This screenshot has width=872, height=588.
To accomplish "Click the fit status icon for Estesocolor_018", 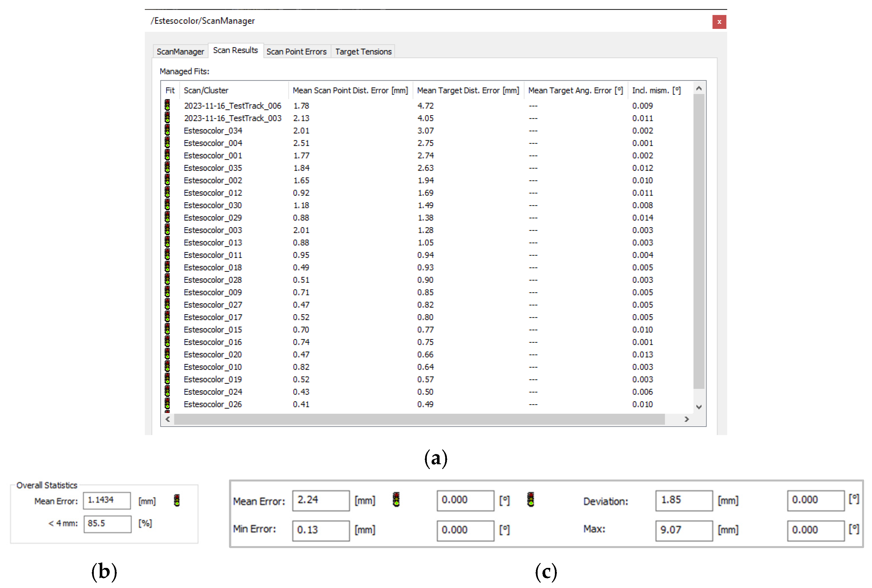I will 167,267.
